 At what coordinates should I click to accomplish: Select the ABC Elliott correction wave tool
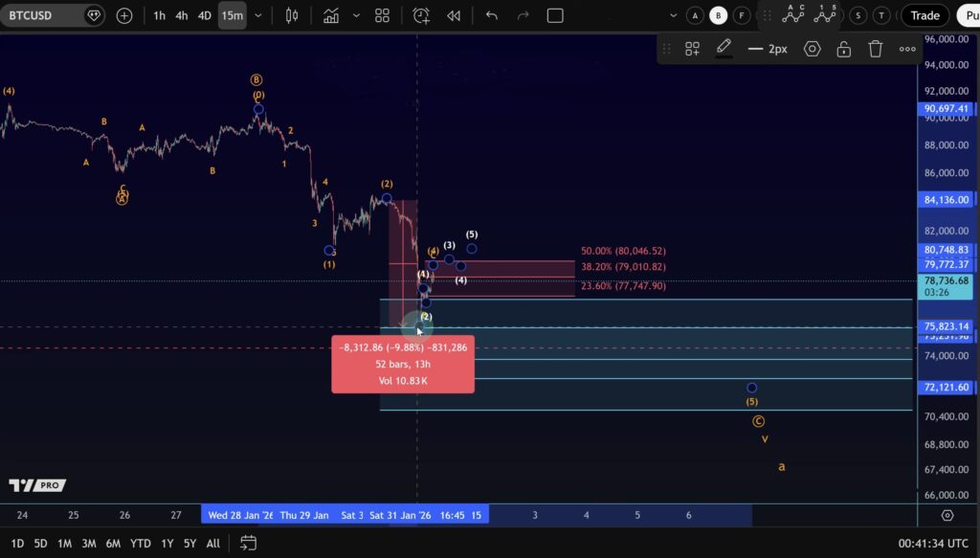793,13
